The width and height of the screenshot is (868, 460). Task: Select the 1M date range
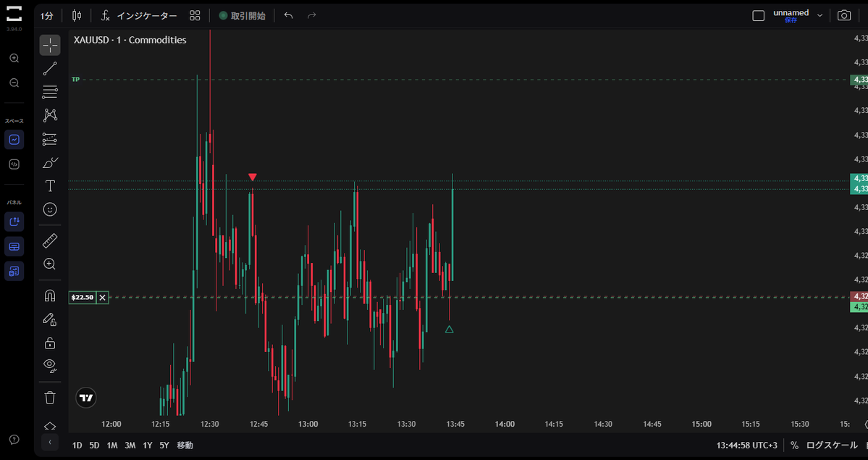point(111,445)
